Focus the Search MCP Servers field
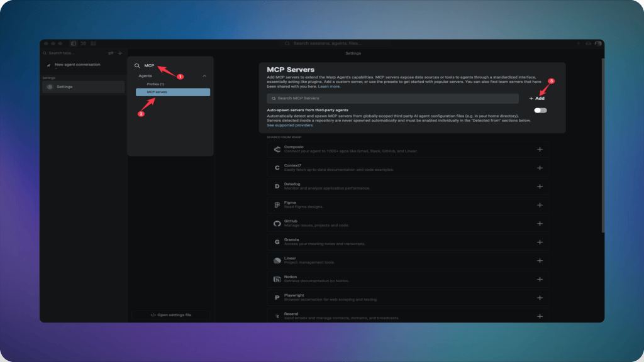Image resolution: width=644 pixels, height=362 pixels. 392,99
